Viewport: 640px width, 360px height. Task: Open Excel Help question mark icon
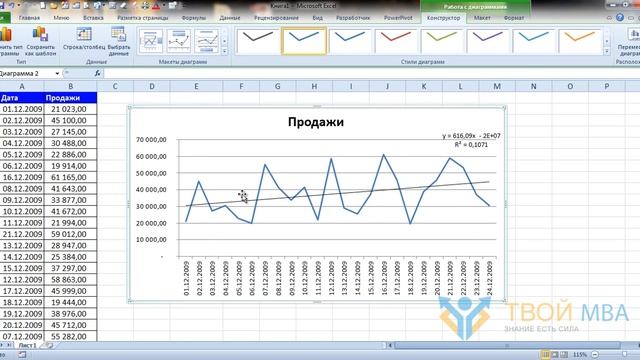(620, 18)
